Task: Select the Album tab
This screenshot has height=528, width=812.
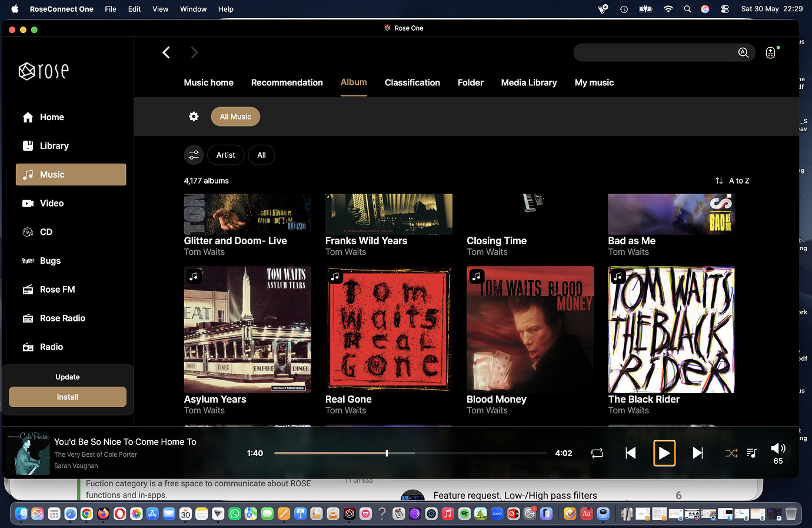Action: pos(354,82)
